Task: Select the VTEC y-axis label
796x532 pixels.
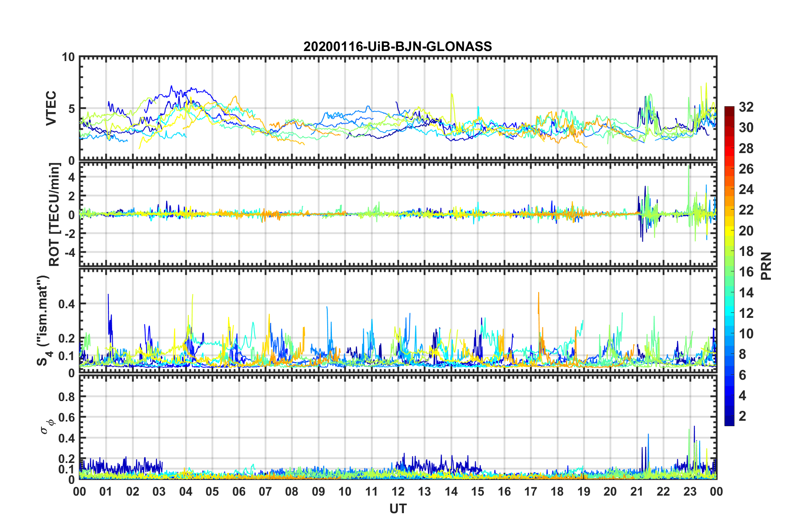Action: pos(51,108)
